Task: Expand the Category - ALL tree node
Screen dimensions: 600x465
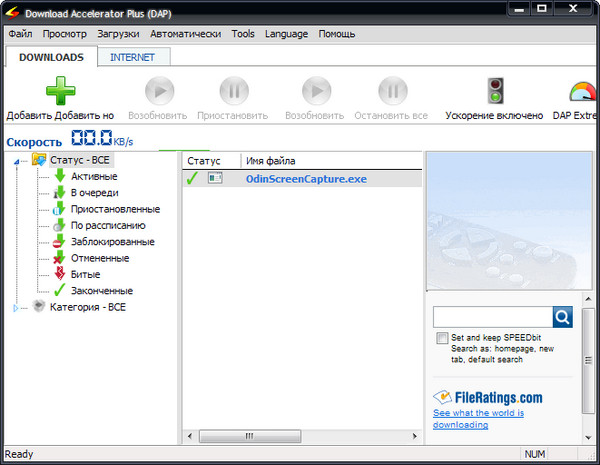Action: click(15, 308)
